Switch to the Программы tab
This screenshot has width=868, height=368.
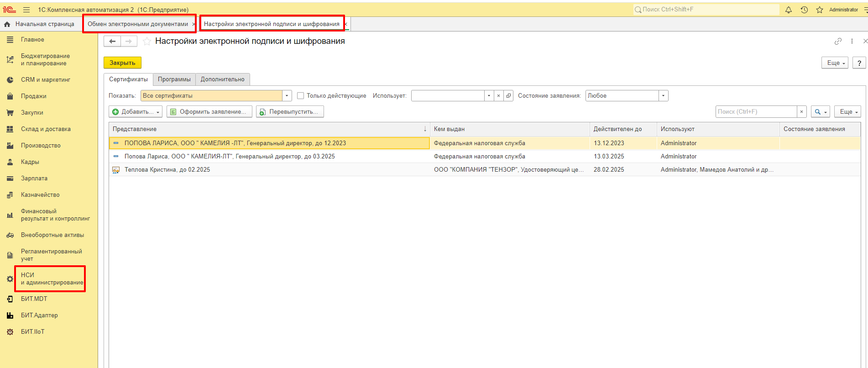[x=174, y=79]
